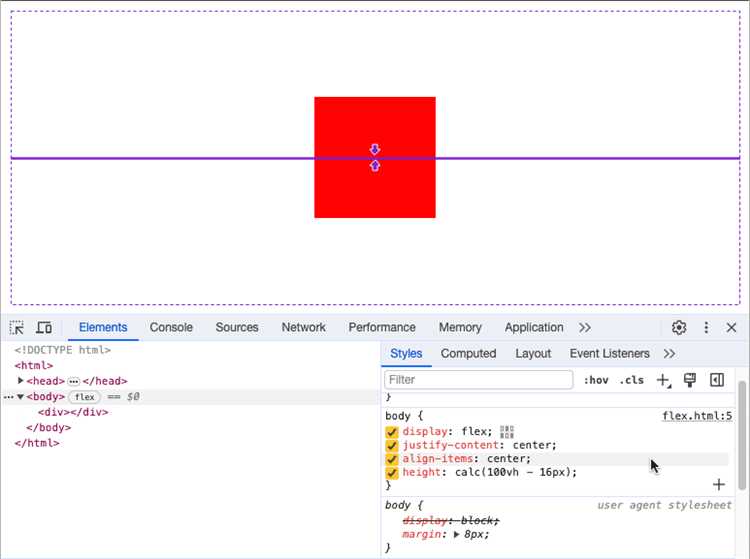Viewport: 750px width, 559px height.
Task: Expand the head element node
Action: pyautogui.click(x=21, y=381)
